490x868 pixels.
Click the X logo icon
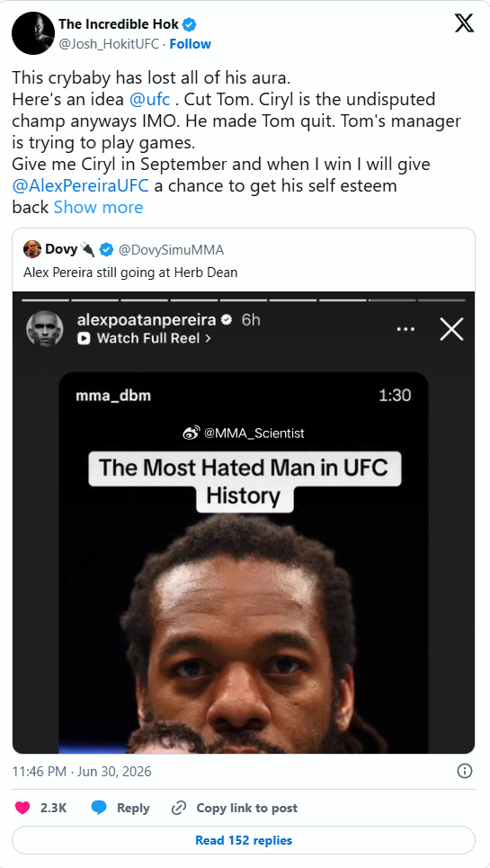(464, 23)
